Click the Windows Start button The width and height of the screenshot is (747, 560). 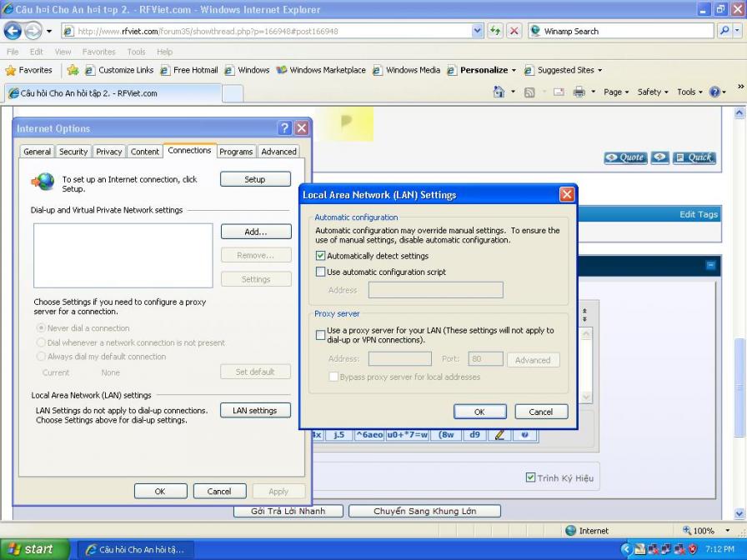pos(30,549)
